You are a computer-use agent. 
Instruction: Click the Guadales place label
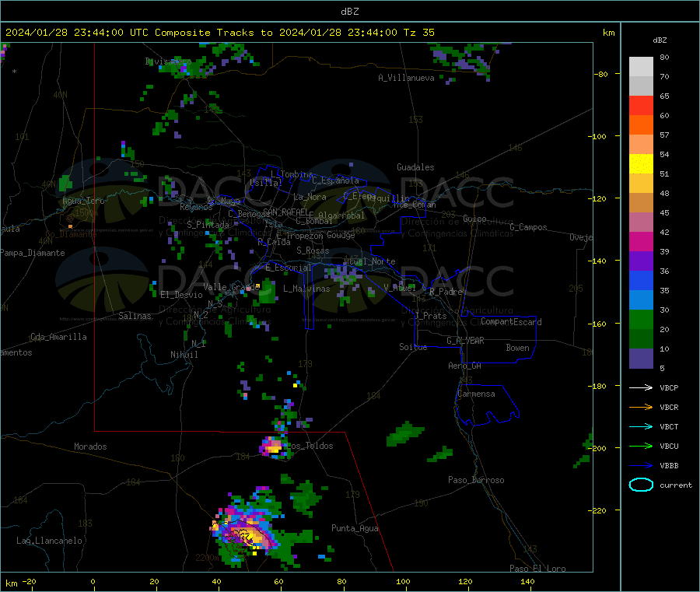click(415, 167)
